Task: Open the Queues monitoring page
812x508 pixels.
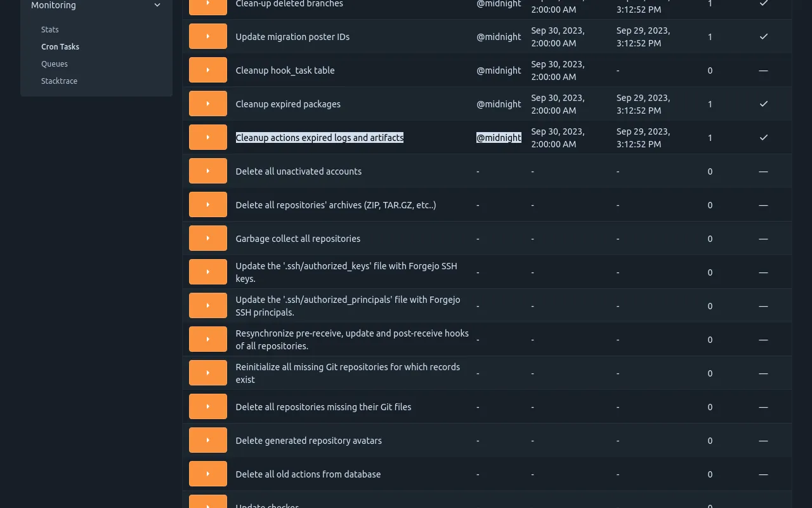Action: click(x=55, y=63)
